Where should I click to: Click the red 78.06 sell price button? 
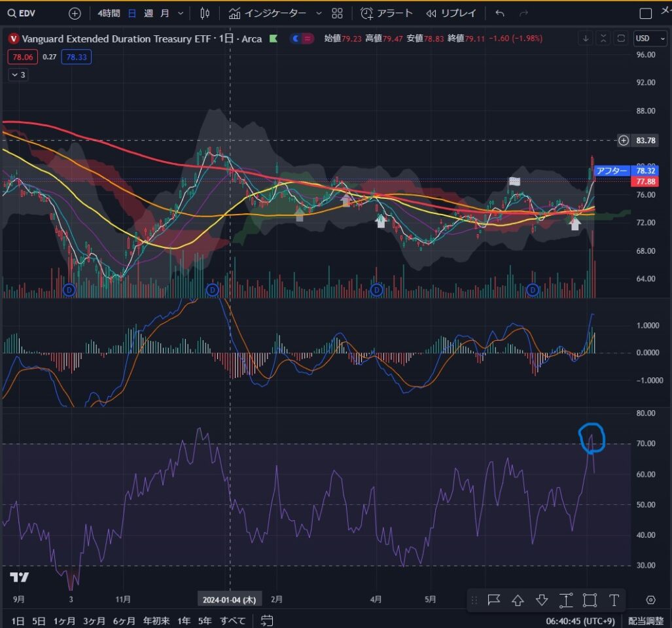(x=23, y=57)
